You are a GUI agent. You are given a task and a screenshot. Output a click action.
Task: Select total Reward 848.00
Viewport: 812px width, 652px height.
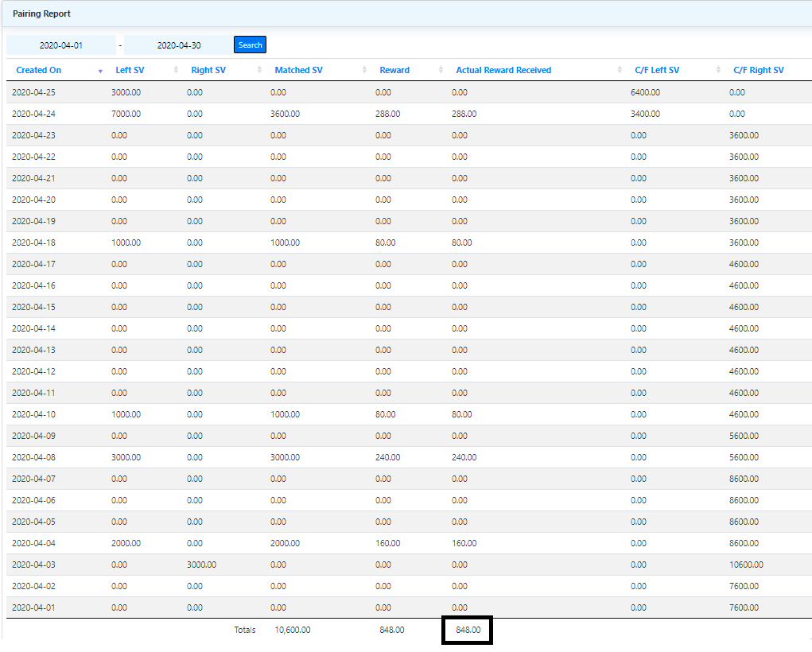tap(392, 630)
